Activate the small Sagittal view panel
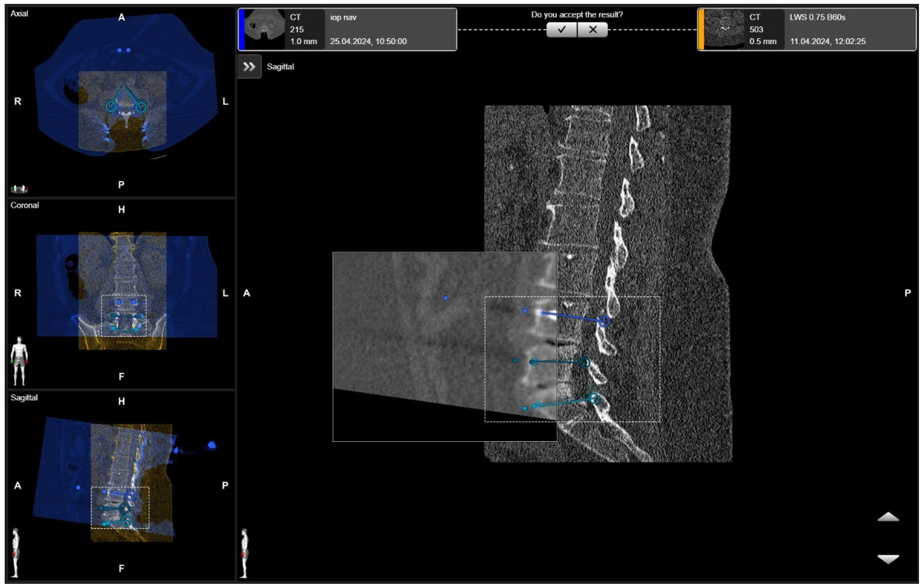922x588 pixels. pos(121,485)
